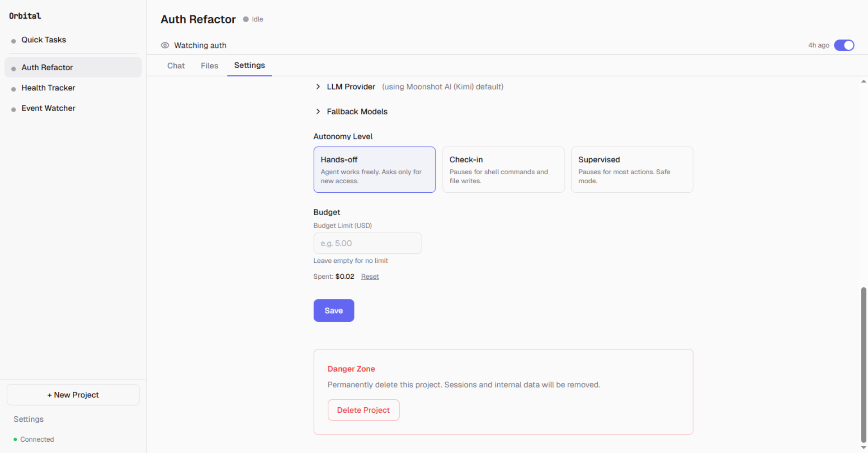Click the Budget Limit input field
868x453 pixels.
(x=367, y=243)
